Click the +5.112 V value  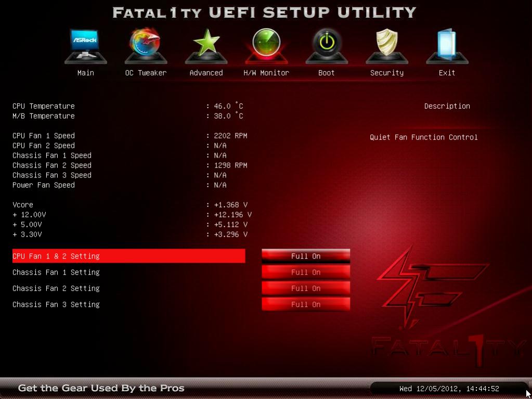230,225
